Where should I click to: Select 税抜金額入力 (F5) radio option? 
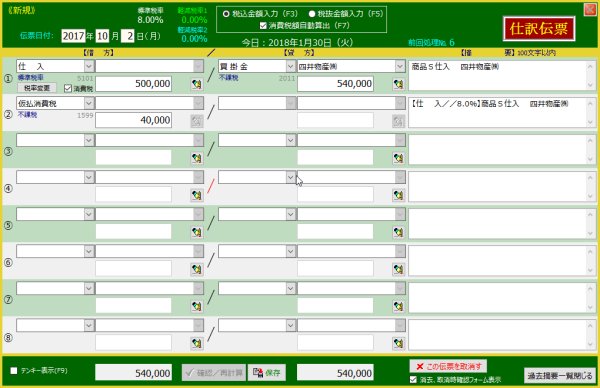(x=312, y=14)
